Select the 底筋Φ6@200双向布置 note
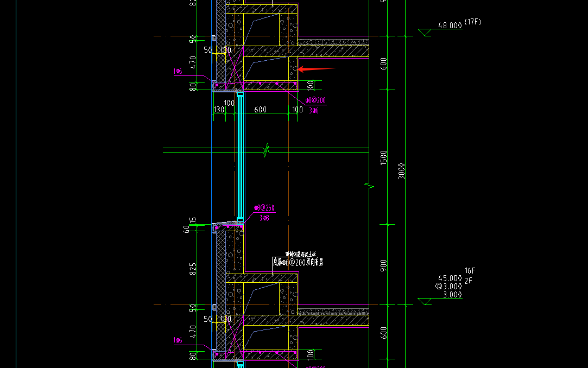Viewport: 588px width, 368px height. pyautogui.click(x=298, y=262)
